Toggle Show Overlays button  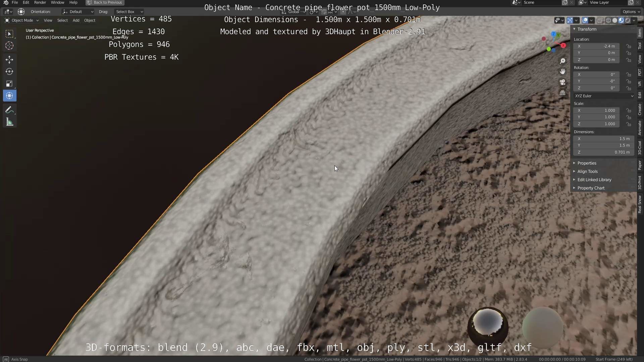(x=585, y=20)
